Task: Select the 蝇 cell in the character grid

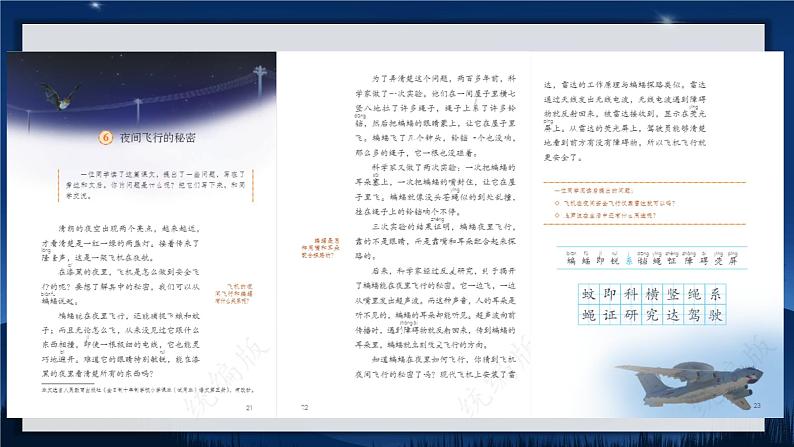Action: (588, 314)
